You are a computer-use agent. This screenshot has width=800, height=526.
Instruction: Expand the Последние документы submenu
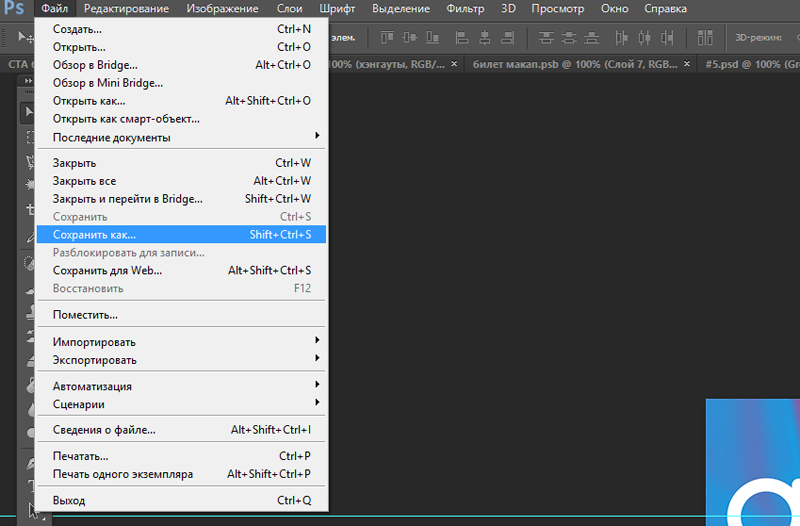181,137
